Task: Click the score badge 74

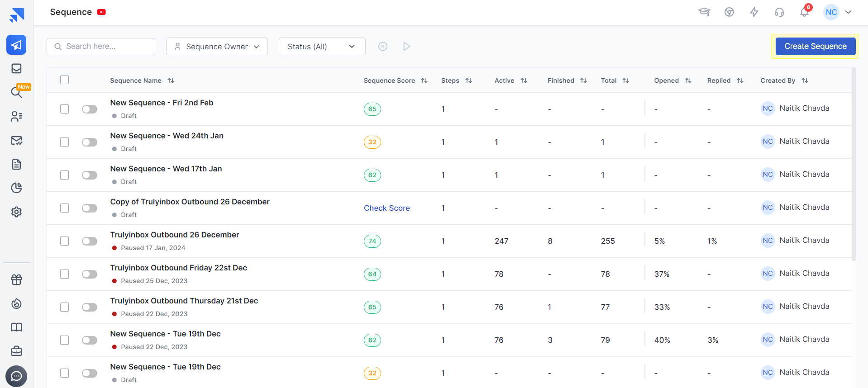Action: click(372, 241)
